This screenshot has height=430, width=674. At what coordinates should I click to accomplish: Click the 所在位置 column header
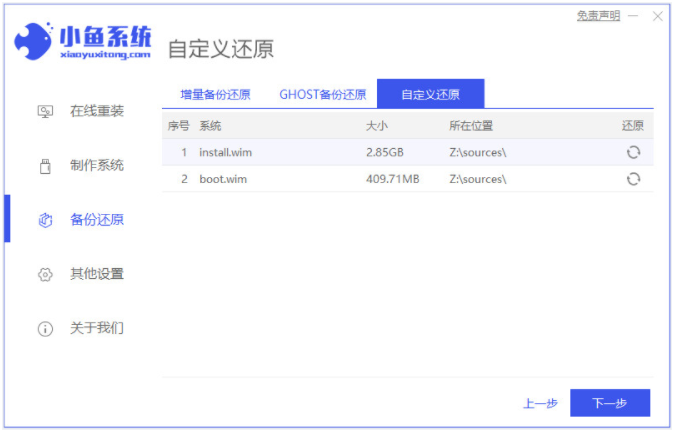(471, 126)
